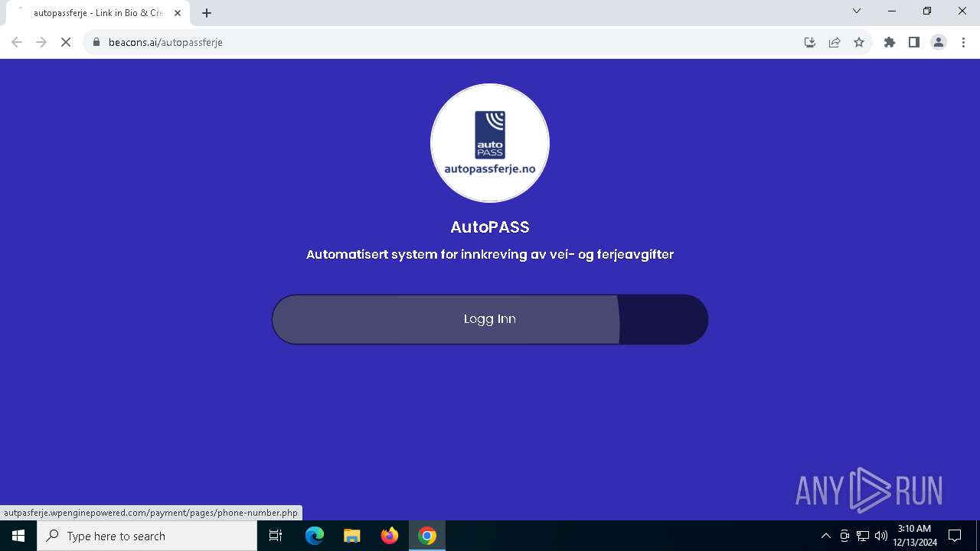Share this page icon
980x551 pixels.
coord(835,42)
